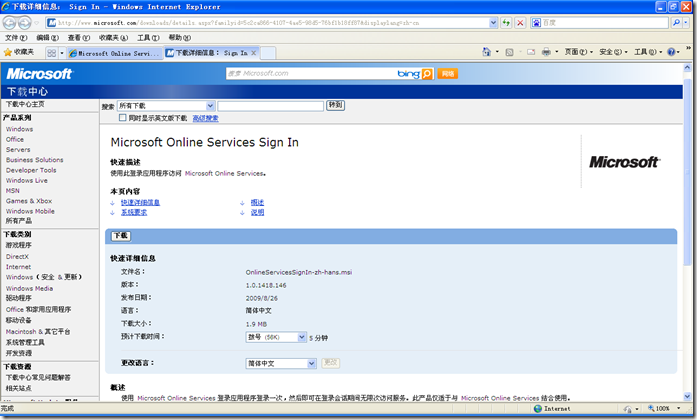Click the RSS feeds icon in command bar
697x420 pixels.
pyautogui.click(x=509, y=52)
